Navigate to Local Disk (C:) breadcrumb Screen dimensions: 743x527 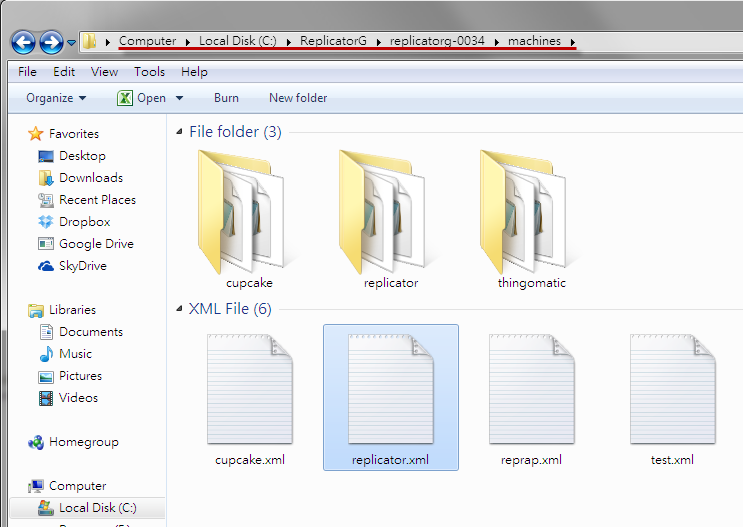tap(237, 41)
